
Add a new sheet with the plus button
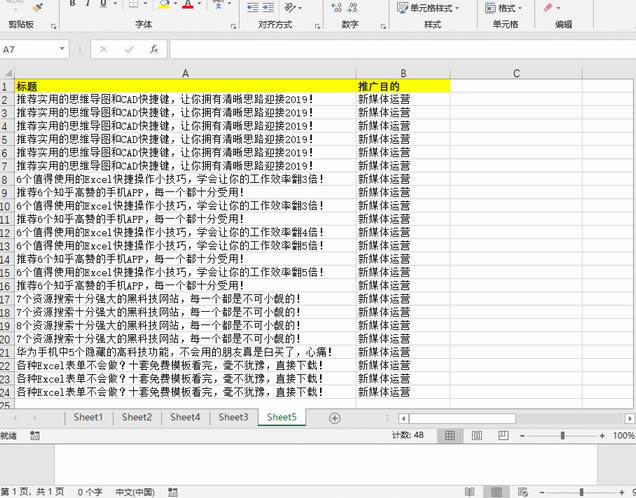point(334,417)
